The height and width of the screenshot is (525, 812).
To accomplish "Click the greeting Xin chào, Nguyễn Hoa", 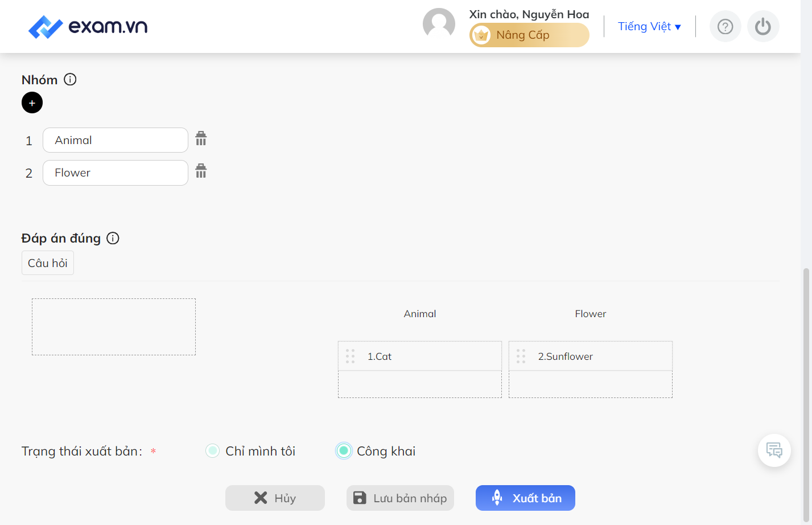I will click(x=529, y=14).
